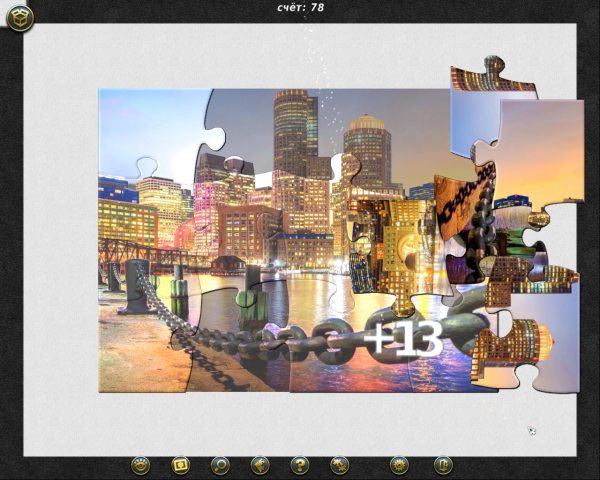Select the magnifying glass tool
The height and width of the screenshot is (480, 600).
click(x=220, y=465)
